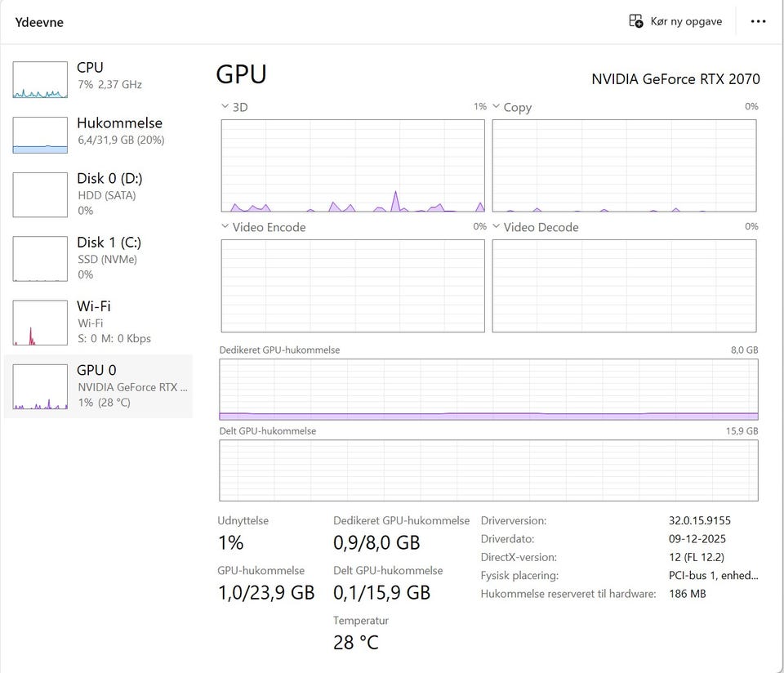Click the Copy engine graph area

point(624,166)
